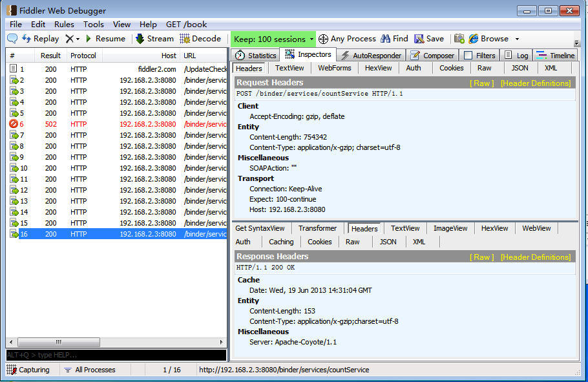588x382 pixels.
Task: Open the Browse dropdown arrow
Action: click(x=517, y=39)
